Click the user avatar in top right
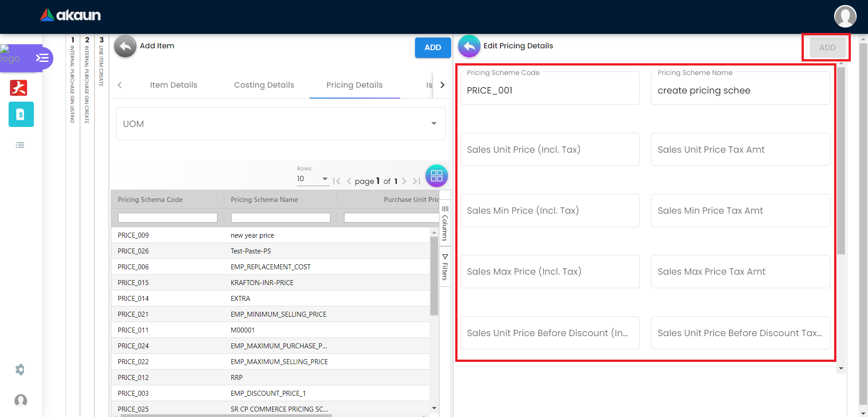 [x=844, y=17]
